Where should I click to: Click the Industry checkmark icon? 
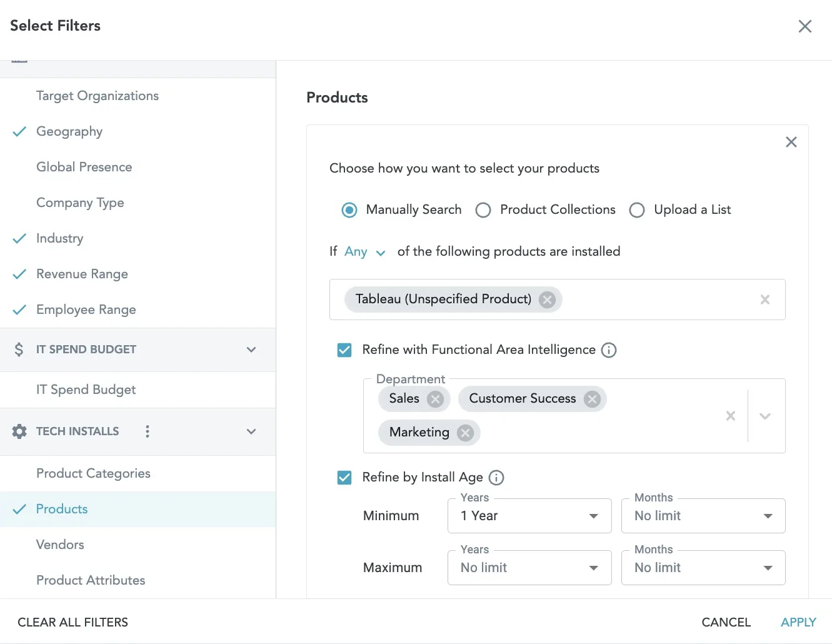[19, 238]
